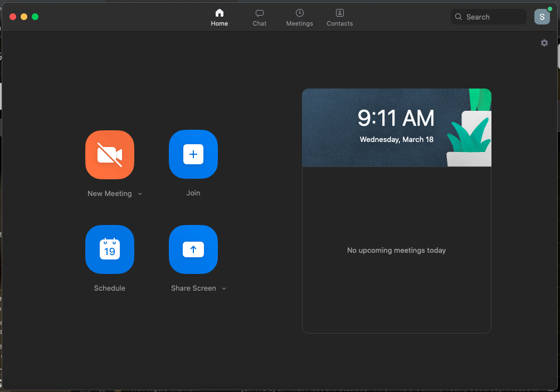Start a New Meeting with the orange camera icon

click(x=110, y=155)
